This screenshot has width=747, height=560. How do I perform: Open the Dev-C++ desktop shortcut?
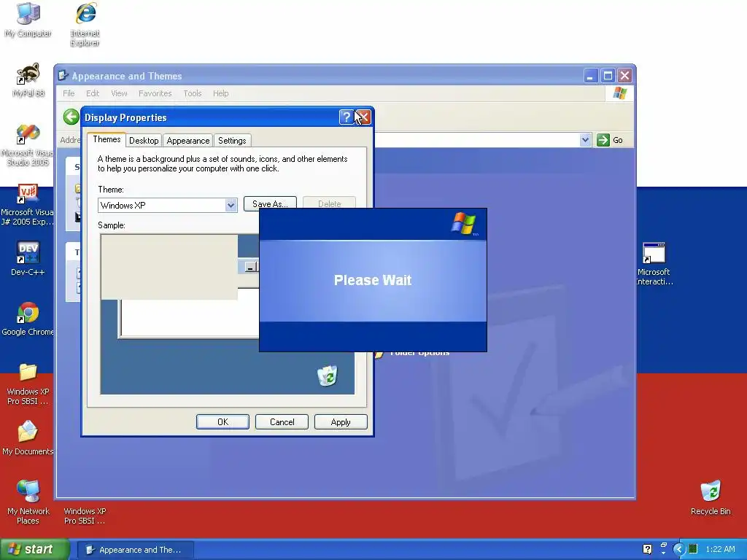click(x=28, y=259)
